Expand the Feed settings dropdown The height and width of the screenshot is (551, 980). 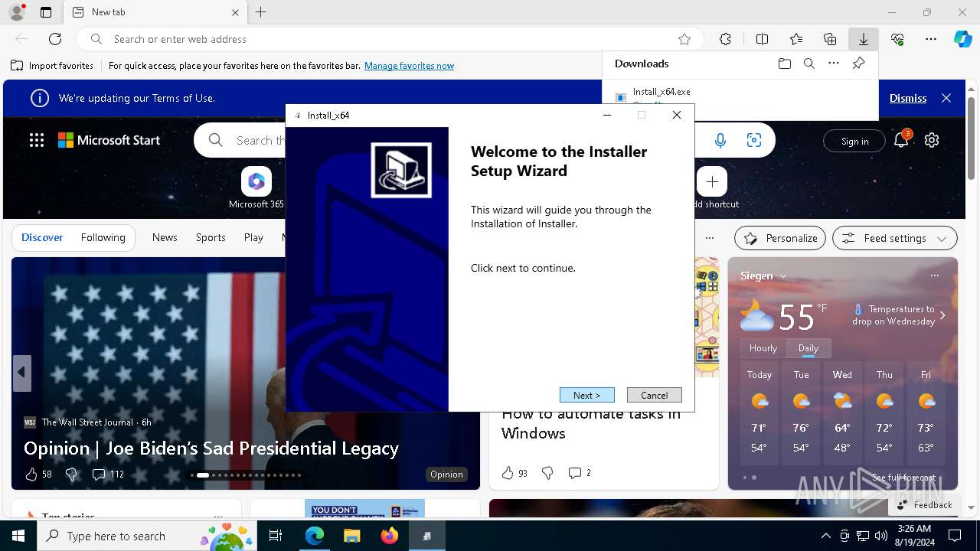[895, 238]
